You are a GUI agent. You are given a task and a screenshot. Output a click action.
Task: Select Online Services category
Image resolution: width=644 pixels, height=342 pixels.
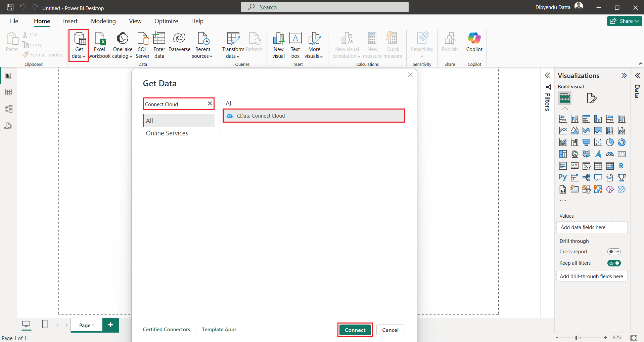pos(167,133)
